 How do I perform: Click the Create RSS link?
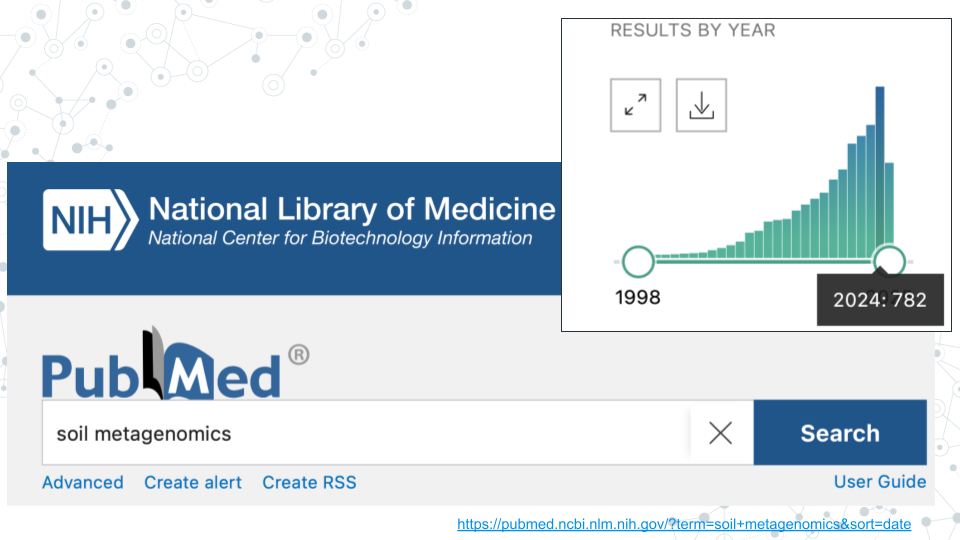tap(309, 483)
